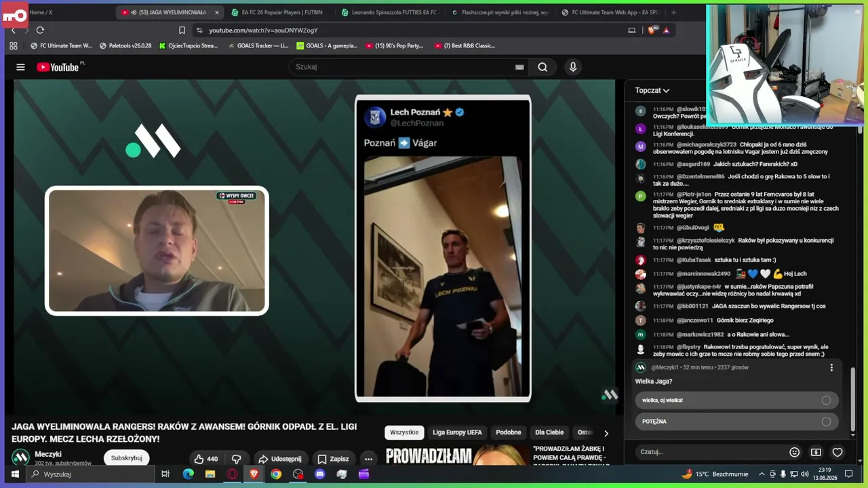
Task: Open Super Chat dollar icon in chat
Action: pyautogui.click(x=816, y=452)
